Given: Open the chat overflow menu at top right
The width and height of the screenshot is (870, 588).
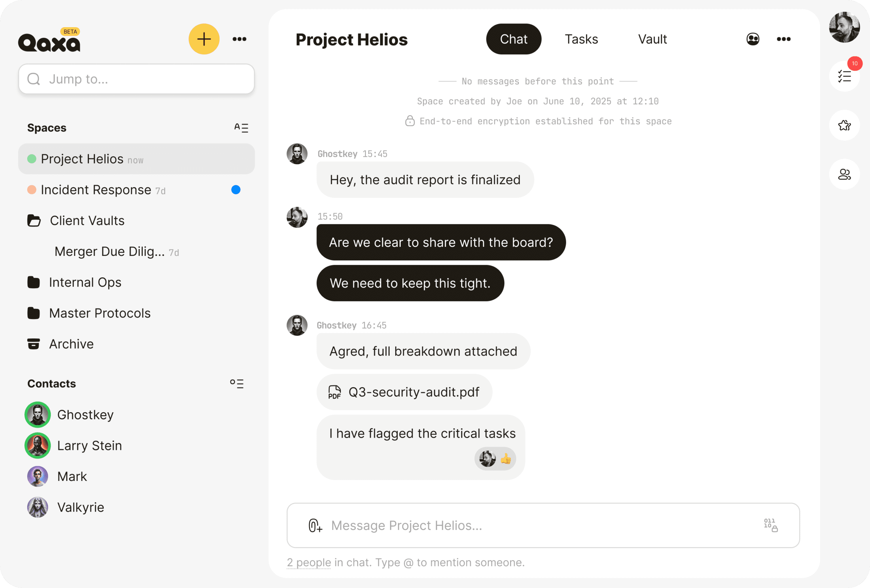Looking at the screenshot, I should tap(784, 39).
